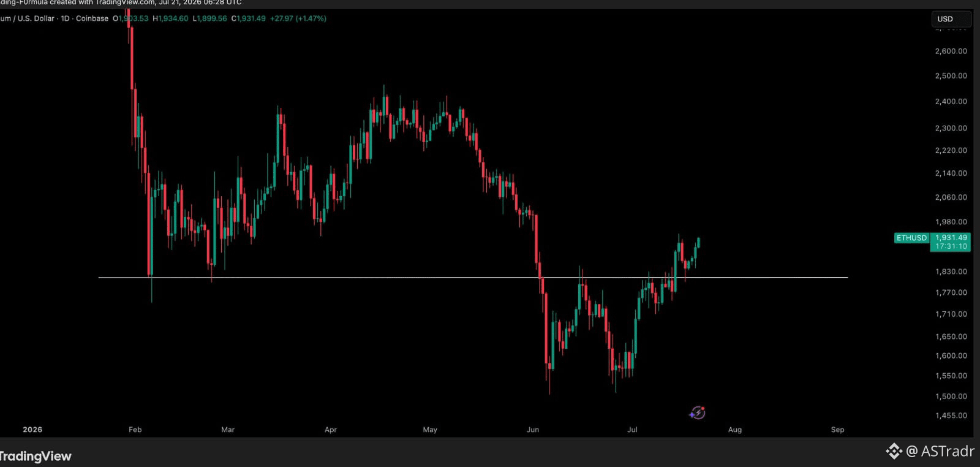Click the 1,600.00 price scale label
Screen dimensions: 980x467
point(951,355)
